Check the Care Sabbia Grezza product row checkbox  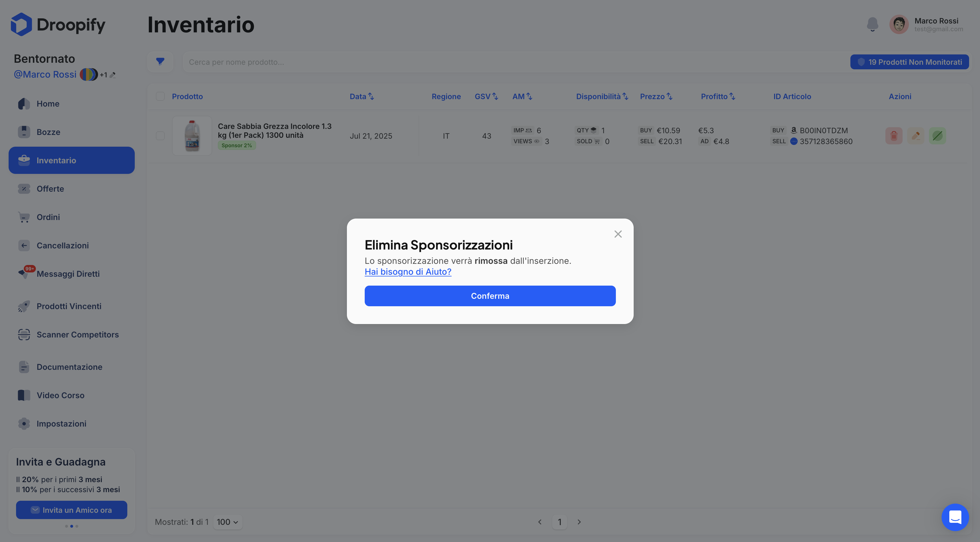(x=160, y=136)
